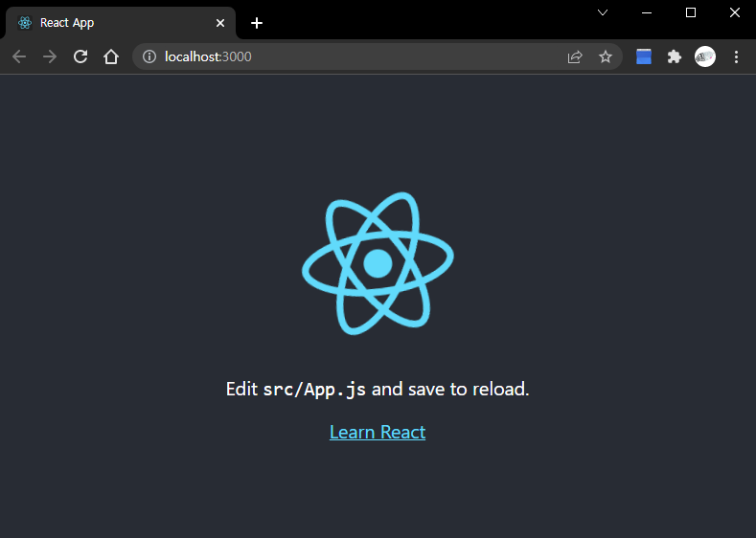Minimize the browser window

point(647,12)
